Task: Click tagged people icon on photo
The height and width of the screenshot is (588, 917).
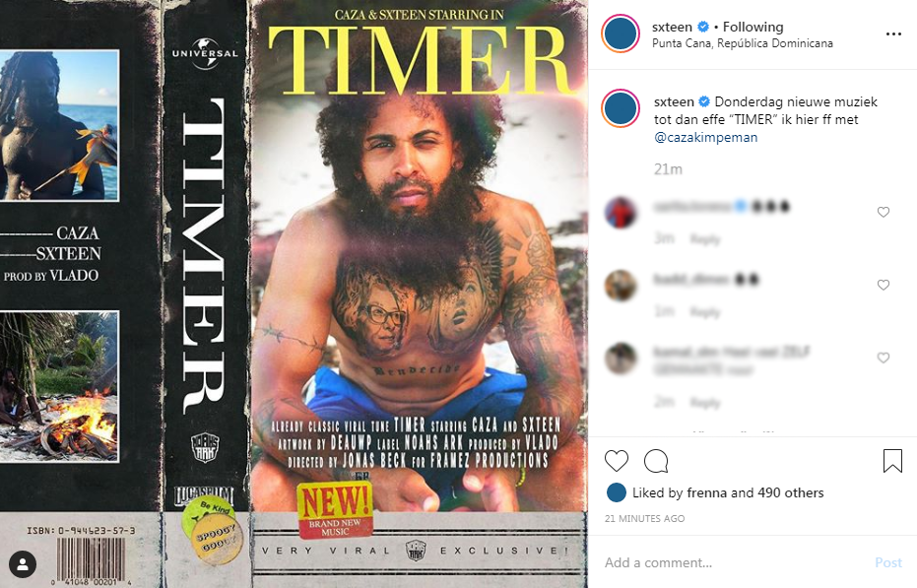Action: (23, 564)
